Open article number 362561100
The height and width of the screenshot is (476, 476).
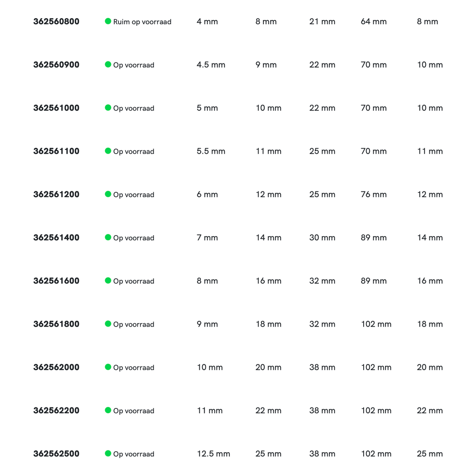pyautogui.click(x=56, y=151)
